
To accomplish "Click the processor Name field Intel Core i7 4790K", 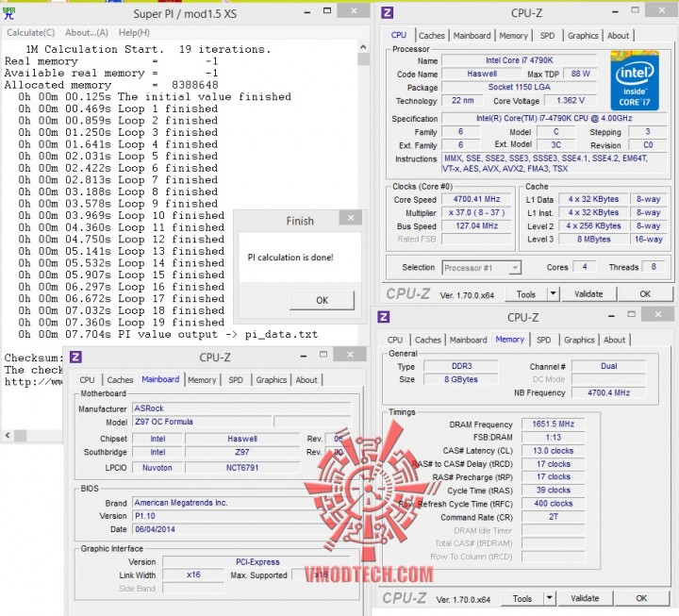I will [x=519, y=60].
